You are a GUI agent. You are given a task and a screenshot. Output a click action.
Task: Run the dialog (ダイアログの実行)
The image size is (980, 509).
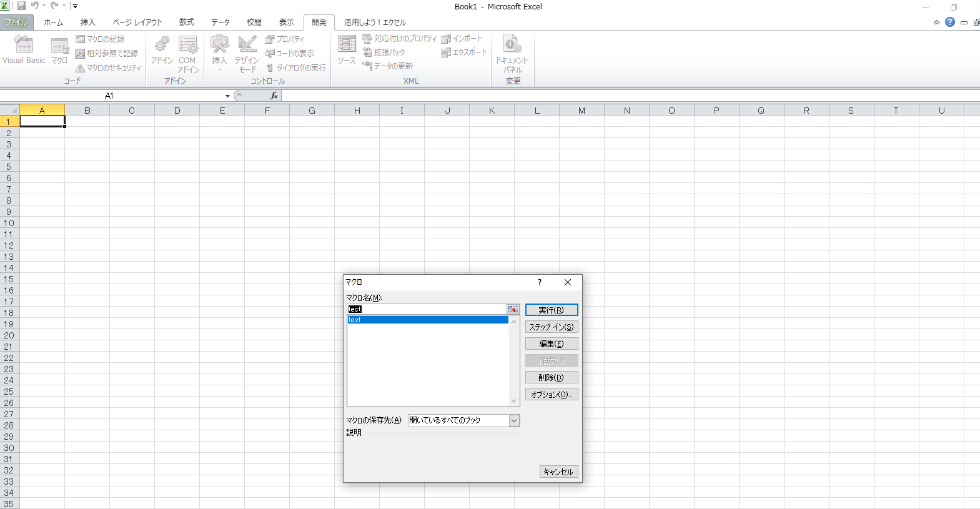point(296,67)
